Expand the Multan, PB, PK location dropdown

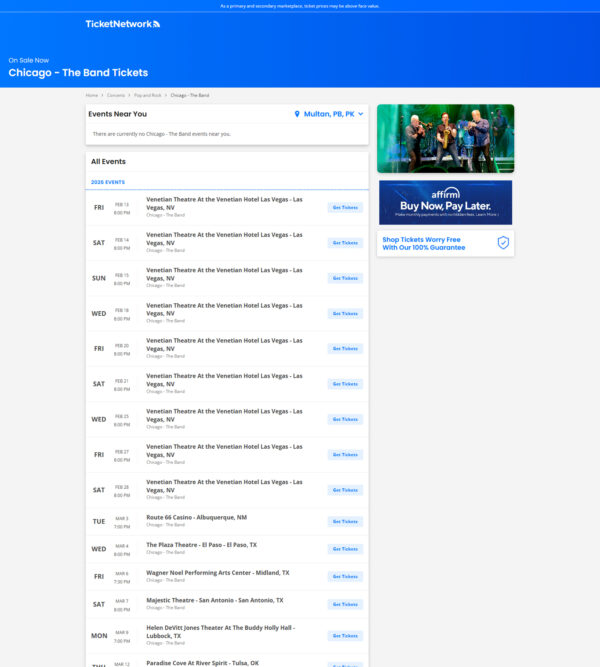330,114
